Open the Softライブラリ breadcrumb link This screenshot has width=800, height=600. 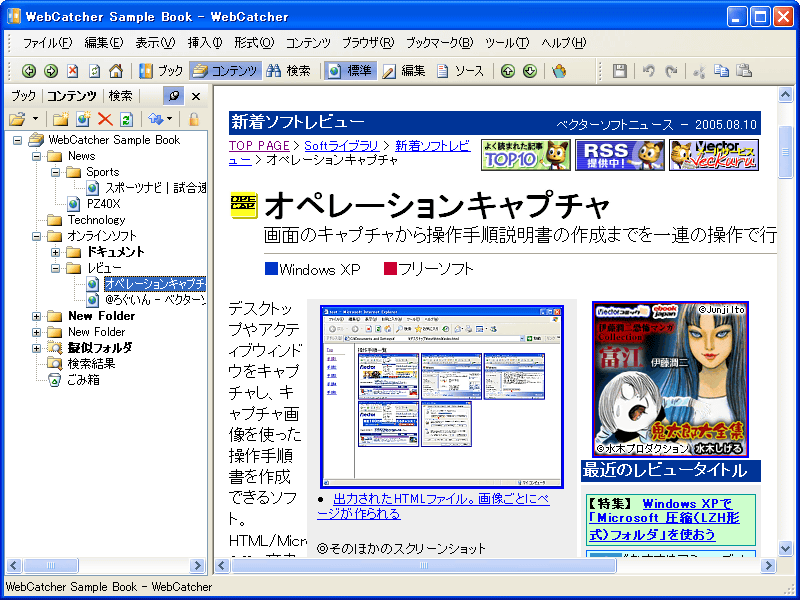[341, 146]
